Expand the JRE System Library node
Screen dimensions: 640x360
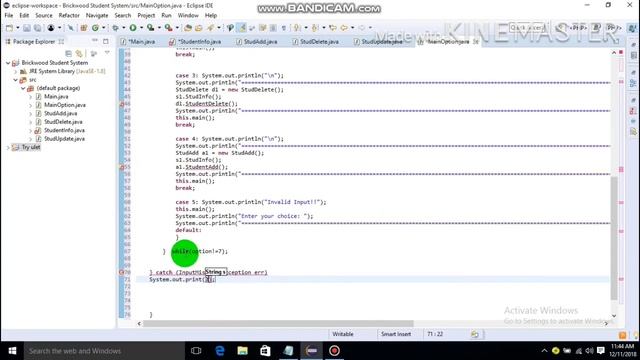pyautogui.click(x=16, y=71)
